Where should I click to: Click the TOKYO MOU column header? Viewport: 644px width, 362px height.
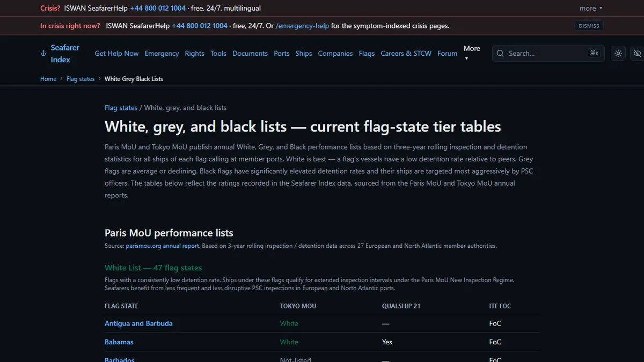[298, 306]
